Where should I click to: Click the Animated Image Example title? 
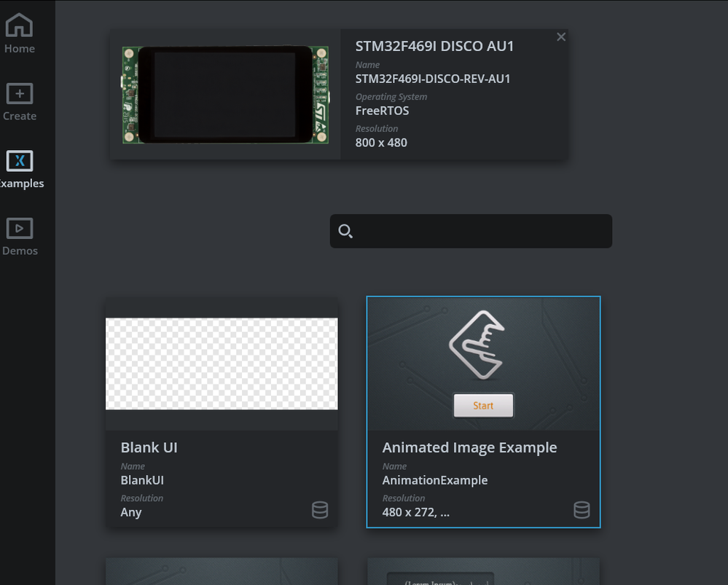click(x=469, y=447)
